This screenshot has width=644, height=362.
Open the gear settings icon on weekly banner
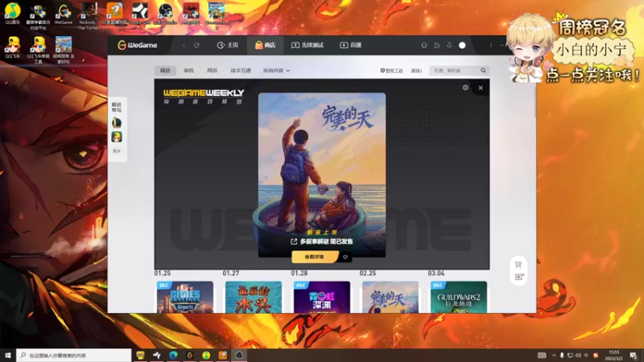(465, 88)
